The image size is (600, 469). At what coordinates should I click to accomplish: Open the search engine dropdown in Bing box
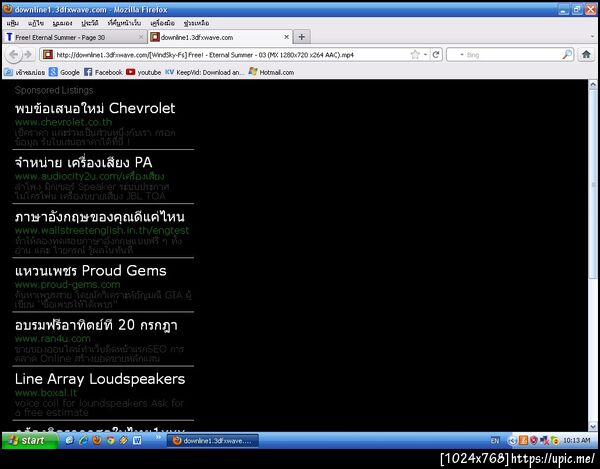462,55
